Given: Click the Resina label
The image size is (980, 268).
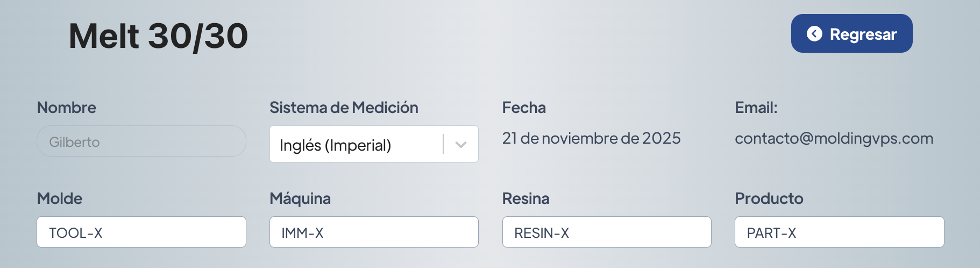Looking at the screenshot, I should pos(525,199).
